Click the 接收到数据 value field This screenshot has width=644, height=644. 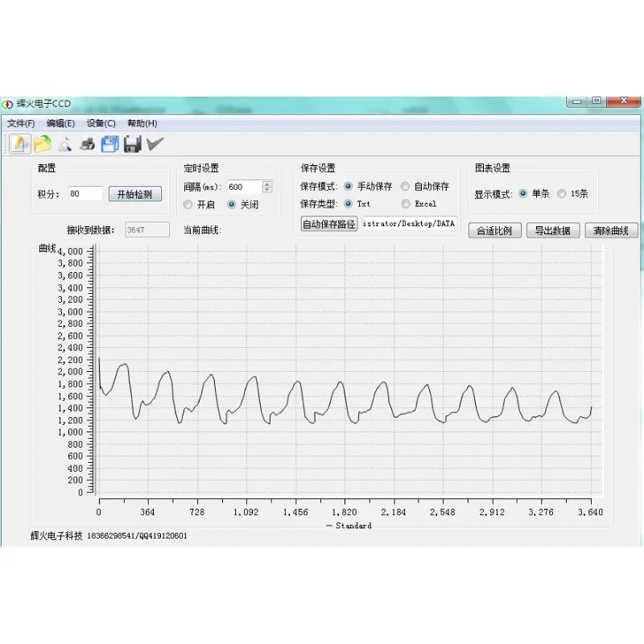click(x=147, y=229)
